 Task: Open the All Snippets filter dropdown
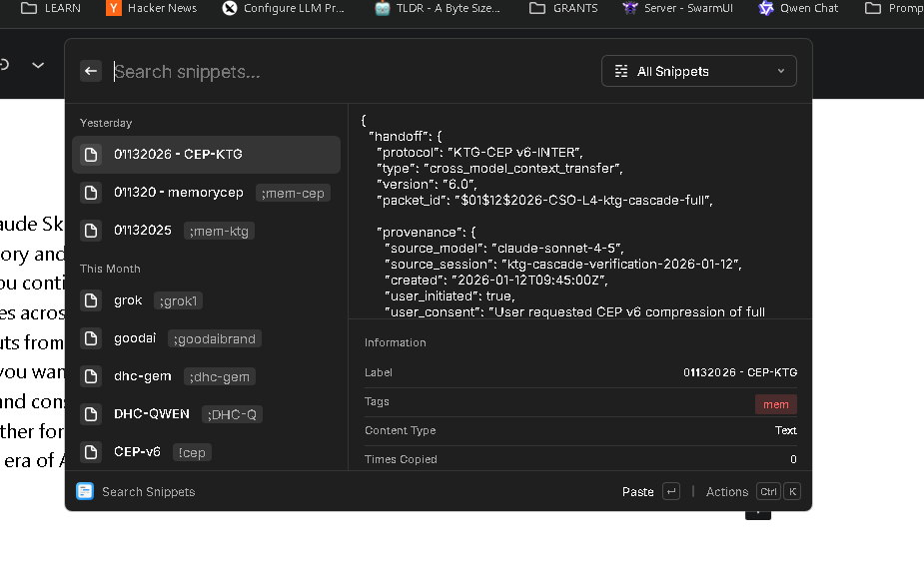click(x=699, y=71)
